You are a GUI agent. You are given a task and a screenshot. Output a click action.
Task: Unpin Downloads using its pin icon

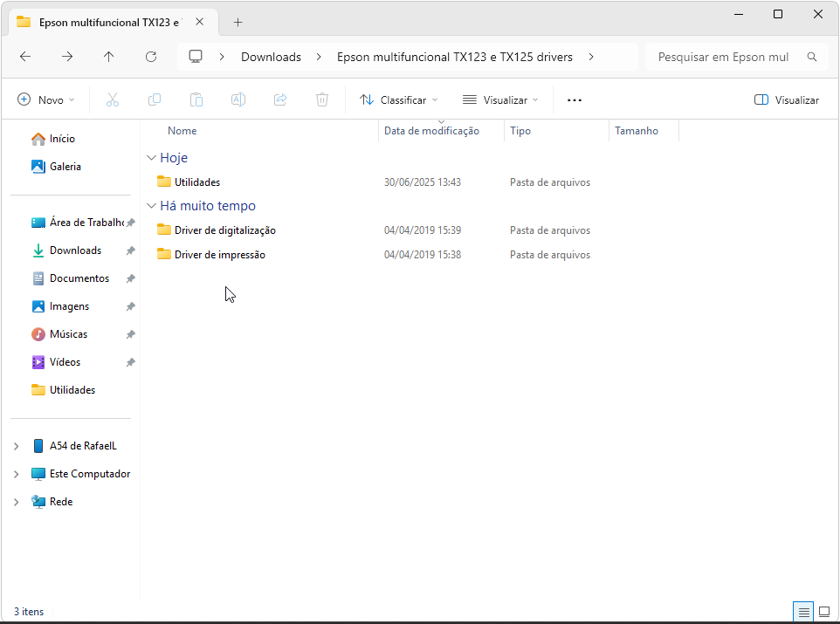[x=130, y=250]
